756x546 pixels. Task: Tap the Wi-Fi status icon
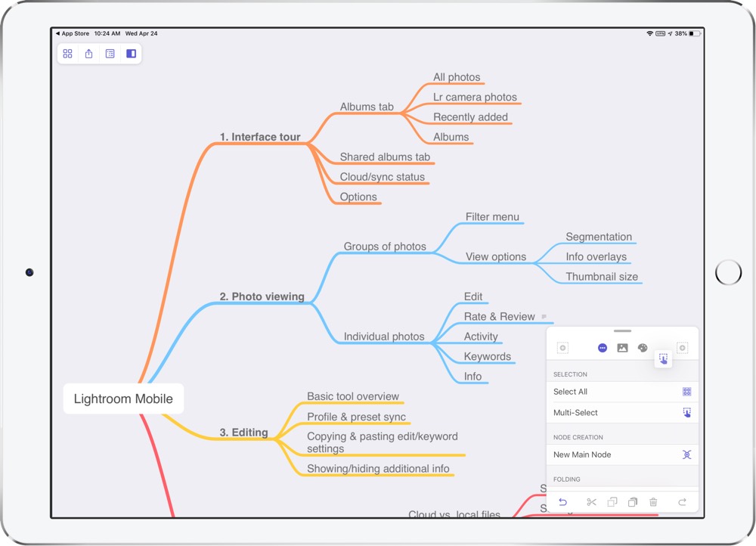pos(650,33)
